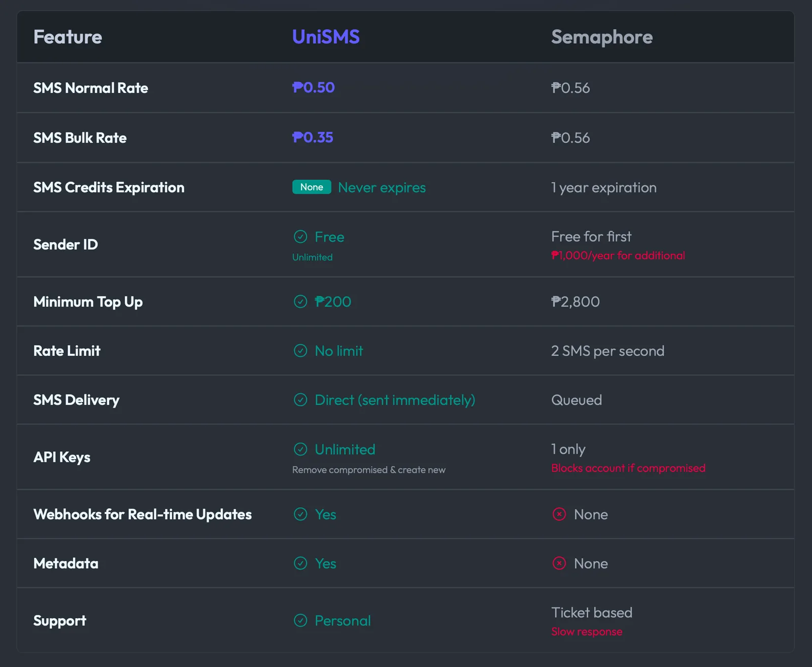The width and height of the screenshot is (812, 667).
Task: Click the Ticket based text
Action: tap(592, 613)
